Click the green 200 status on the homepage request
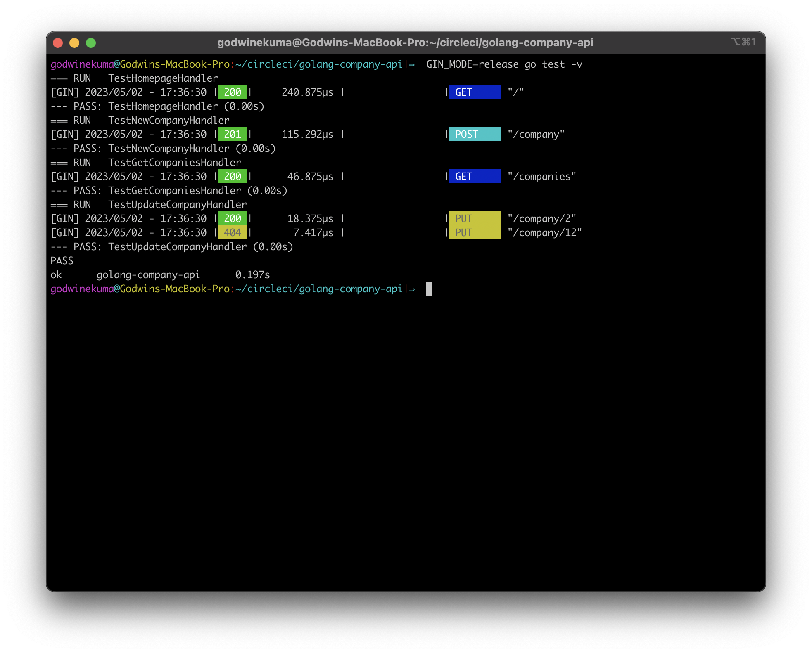812x653 pixels. (x=232, y=92)
